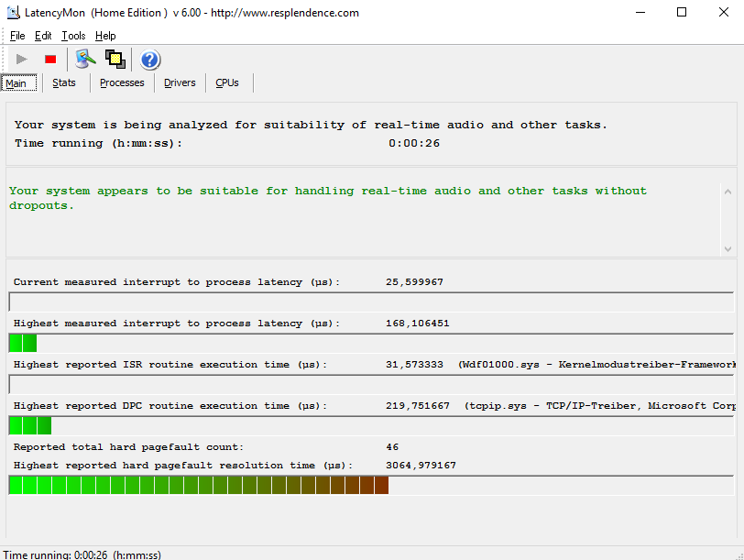Open the File menu
This screenshot has width=744, height=560.
tap(17, 36)
